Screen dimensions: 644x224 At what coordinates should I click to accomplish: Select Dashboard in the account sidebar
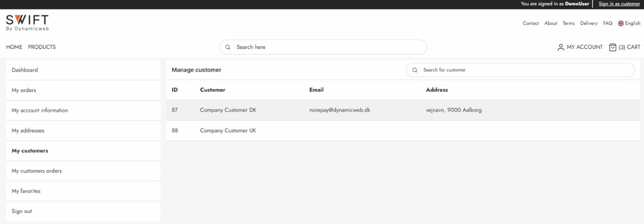click(x=25, y=70)
